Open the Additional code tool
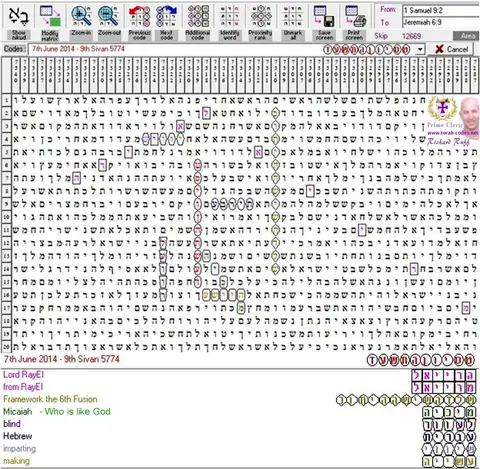The height and width of the screenshot is (469, 480). coord(198,16)
